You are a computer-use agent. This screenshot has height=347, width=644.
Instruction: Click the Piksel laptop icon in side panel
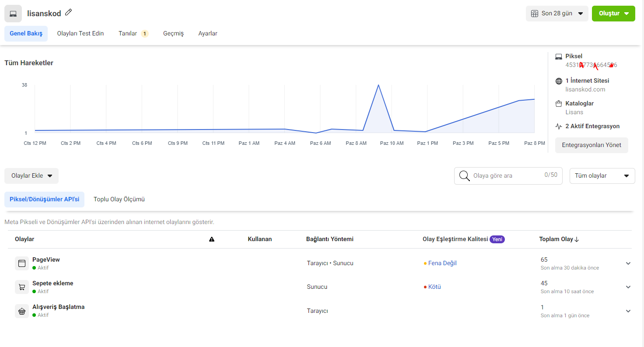click(x=559, y=56)
